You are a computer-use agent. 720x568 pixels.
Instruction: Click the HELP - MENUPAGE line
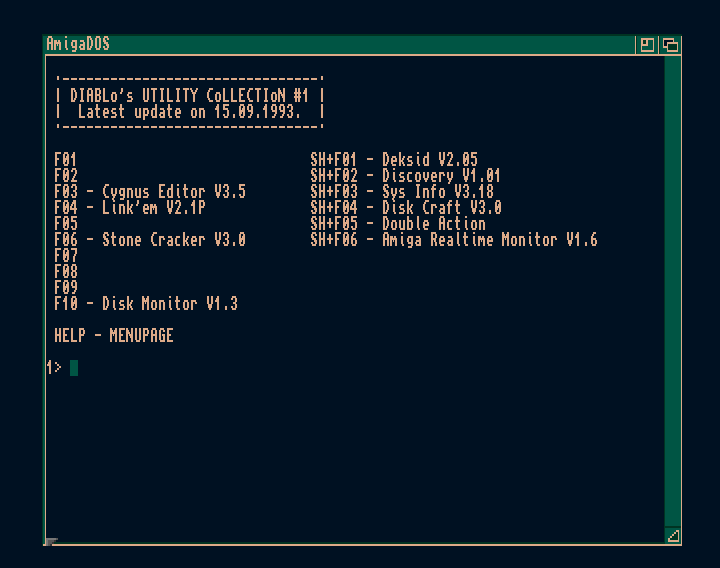[114, 336]
